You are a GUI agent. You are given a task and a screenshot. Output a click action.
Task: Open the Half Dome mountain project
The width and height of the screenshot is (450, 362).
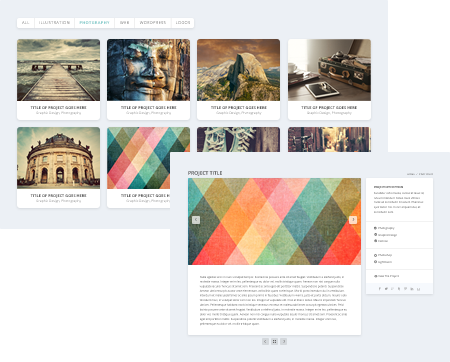coord(238,70)
